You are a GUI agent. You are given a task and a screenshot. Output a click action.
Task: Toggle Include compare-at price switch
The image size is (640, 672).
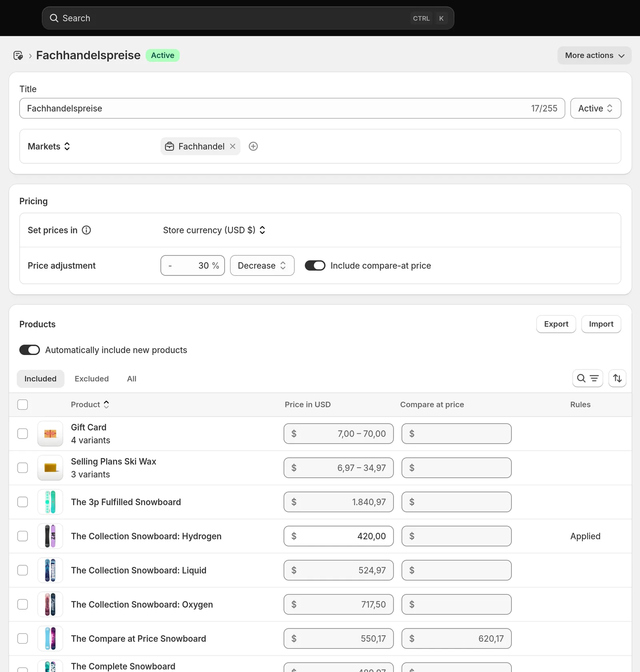pyautogui.click(x=315, y=265)
